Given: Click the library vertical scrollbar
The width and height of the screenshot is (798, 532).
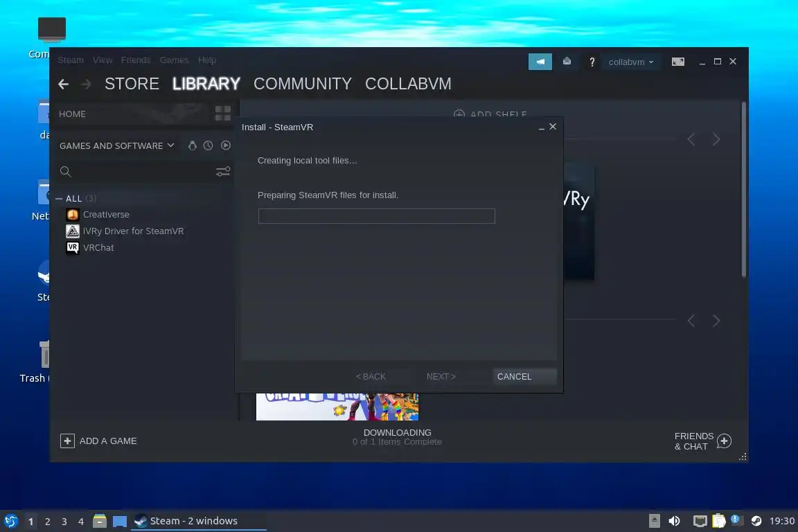Looking at the screenshot, I should [x=743, y=189].
